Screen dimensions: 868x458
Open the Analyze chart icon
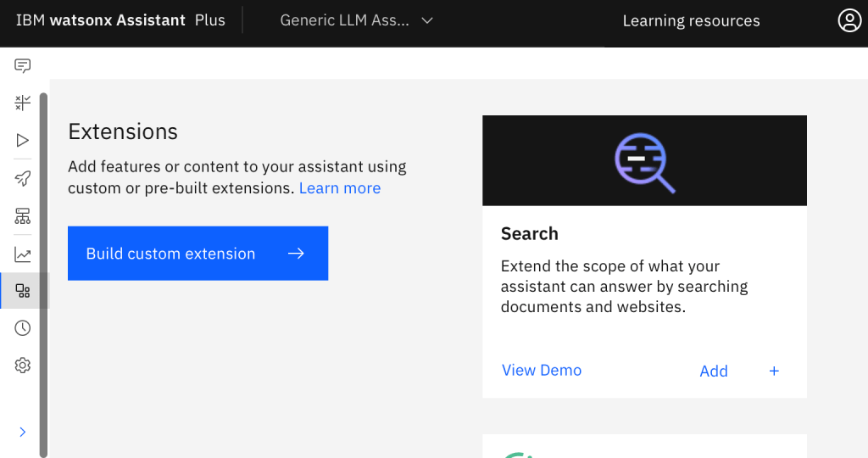point(23,254)
